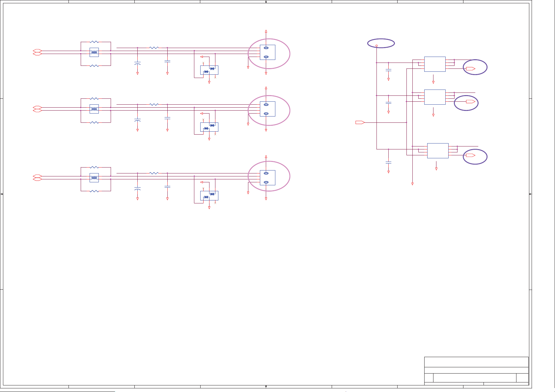The height and width of the screenshot is (392, 555).
Task: Pick the curved-plate capacitor in the top row
Action: [x=138, y=63]
